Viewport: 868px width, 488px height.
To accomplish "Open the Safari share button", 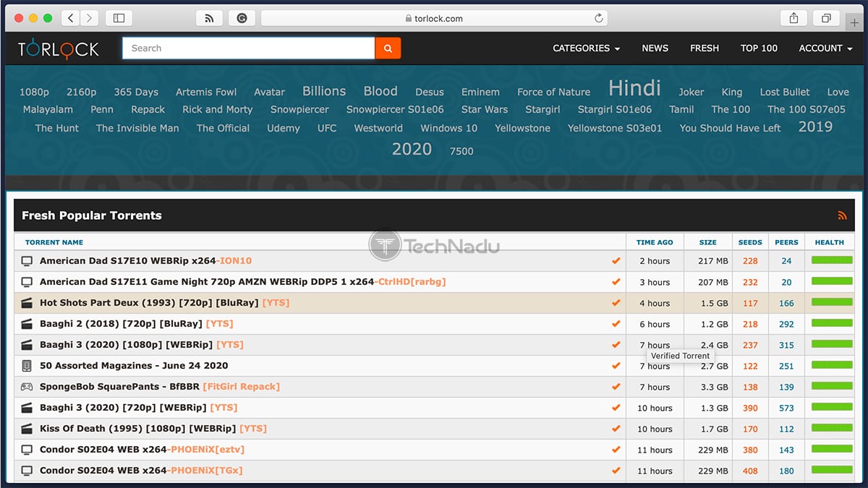I will pos(794,18).
